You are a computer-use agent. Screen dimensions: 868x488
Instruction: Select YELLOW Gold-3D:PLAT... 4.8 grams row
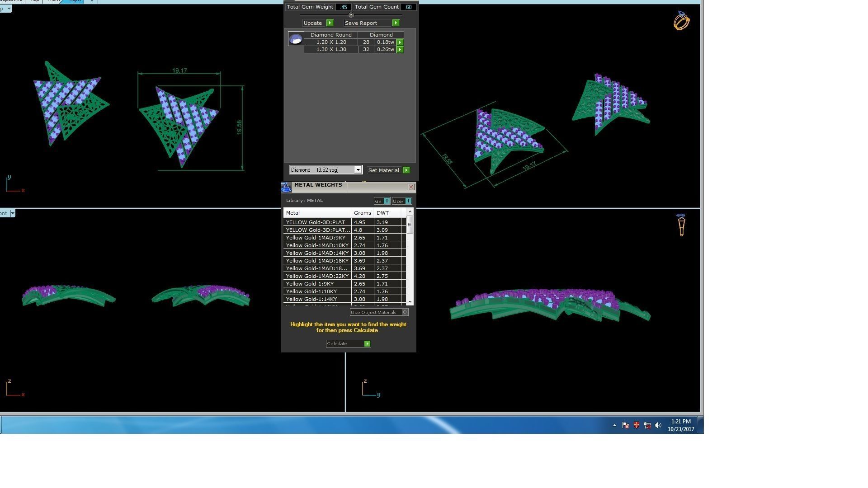click(x=344, y=230)
